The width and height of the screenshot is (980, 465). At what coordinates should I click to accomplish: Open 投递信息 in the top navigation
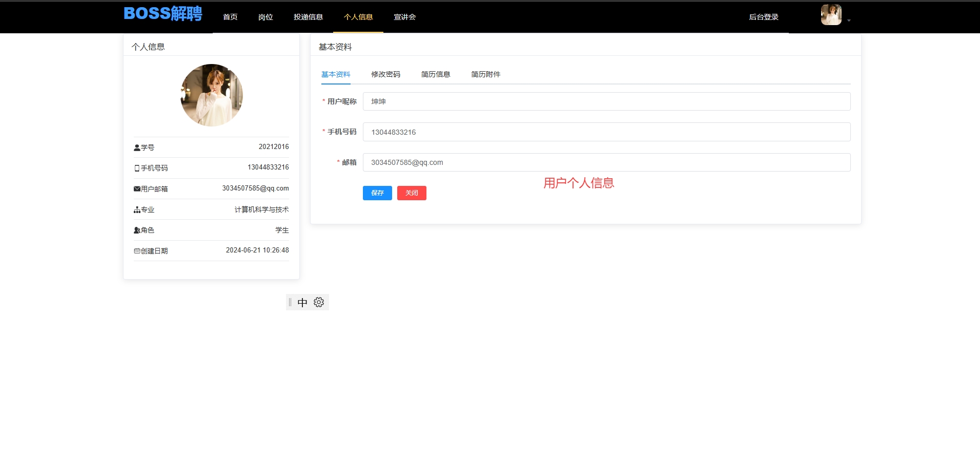pyautogui.click(x=308, y=17)
